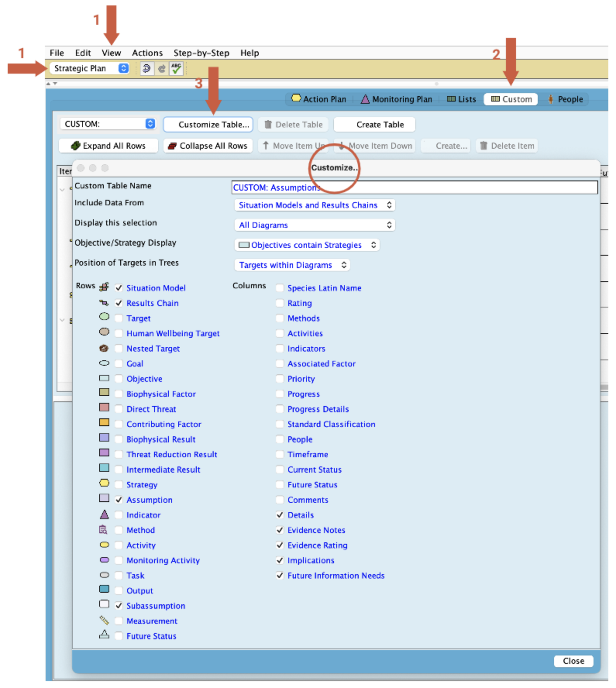Click the redo icon in the toolbar
616x688 pixels.
pos(162,69)
